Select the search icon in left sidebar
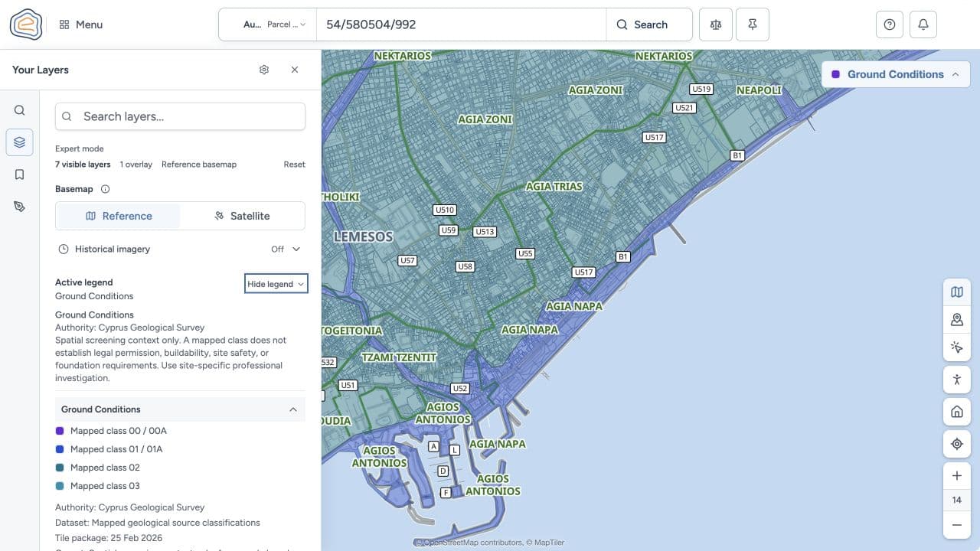Image resolution: width=980 pixels, height=551 pixels. [x=20, y=110]
